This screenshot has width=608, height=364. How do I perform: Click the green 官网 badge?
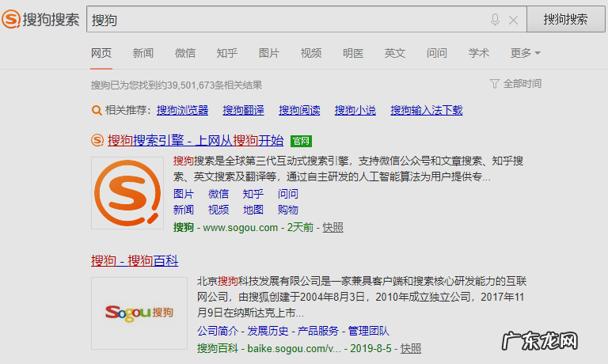coord(301,141)
